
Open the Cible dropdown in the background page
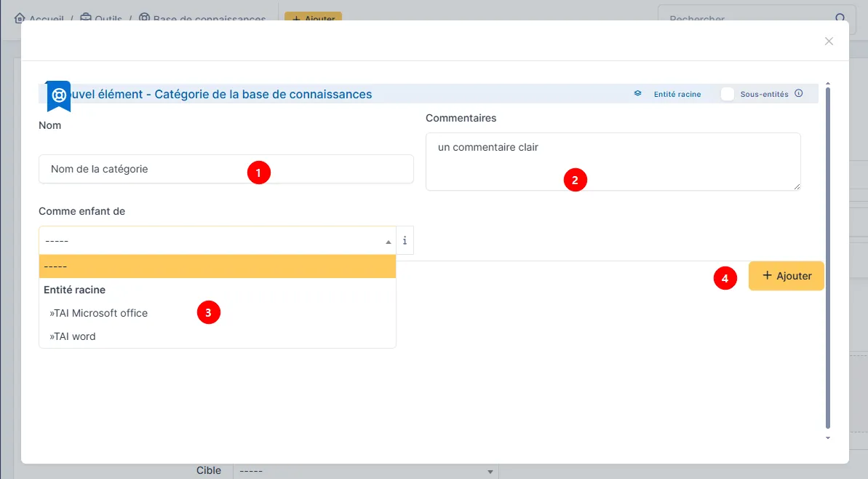(365, 471)
